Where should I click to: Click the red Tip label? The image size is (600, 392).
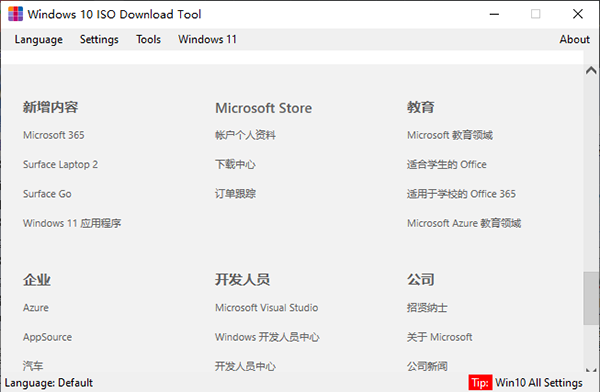pyautogui.click(x=480, y=383)
